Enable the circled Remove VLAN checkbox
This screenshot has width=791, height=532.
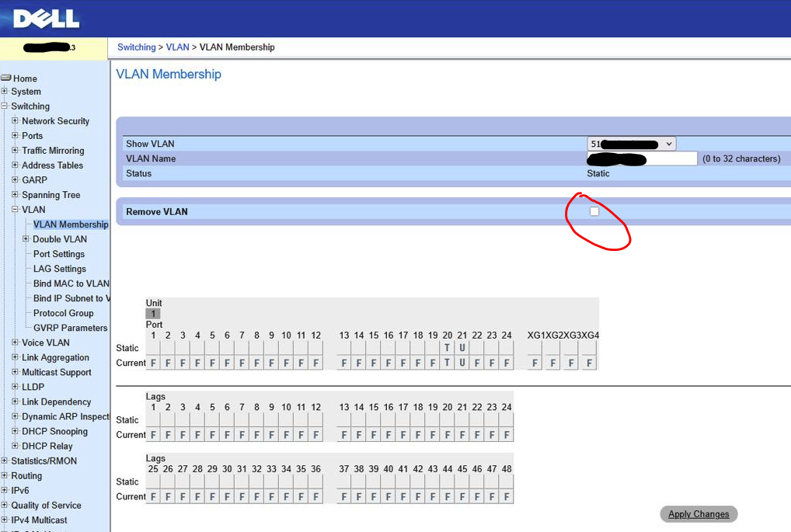click(594, 210)
